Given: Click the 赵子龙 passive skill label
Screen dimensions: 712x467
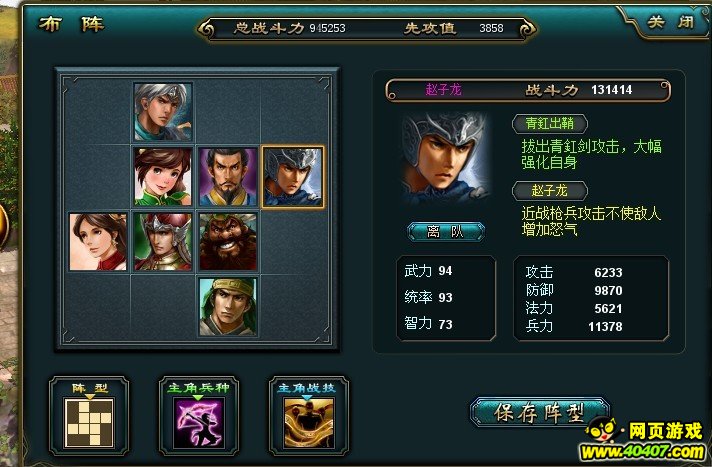Looking at the screenshot, I should 549,191.
